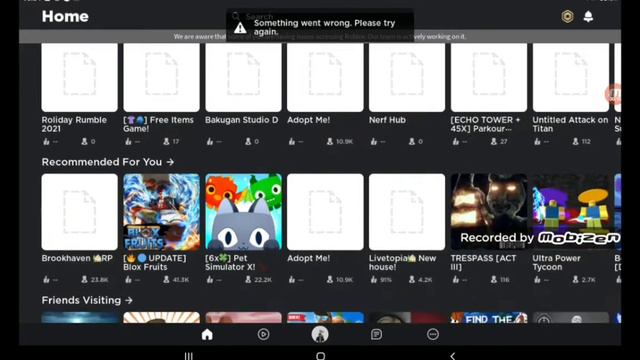Image resolution: width=640 pixels, height=360 pixels.
Task: Click 'Bakugan Studio D' title text
Action: click(242, 120)
